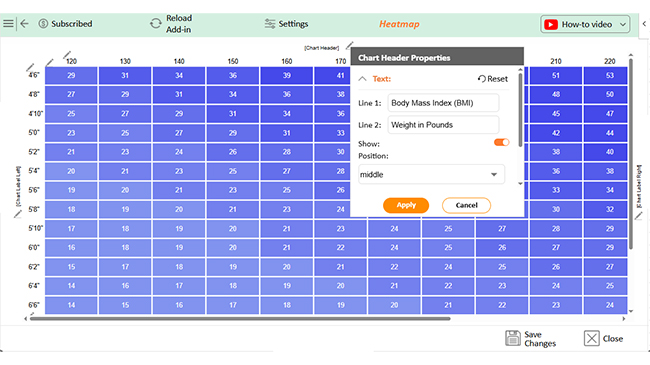
Task: Click the Reload Add-in refresh icon
Action: tap(155, 24)
